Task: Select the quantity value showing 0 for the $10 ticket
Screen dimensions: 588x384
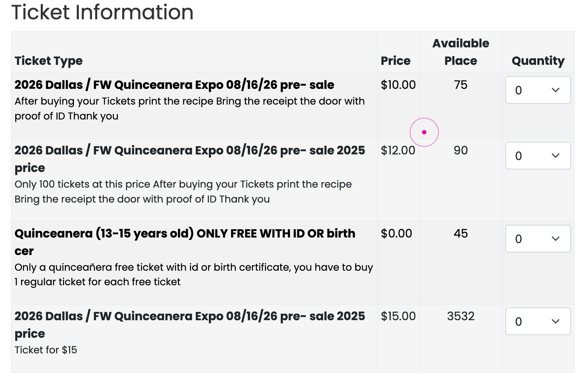Action: click(520, 90)
